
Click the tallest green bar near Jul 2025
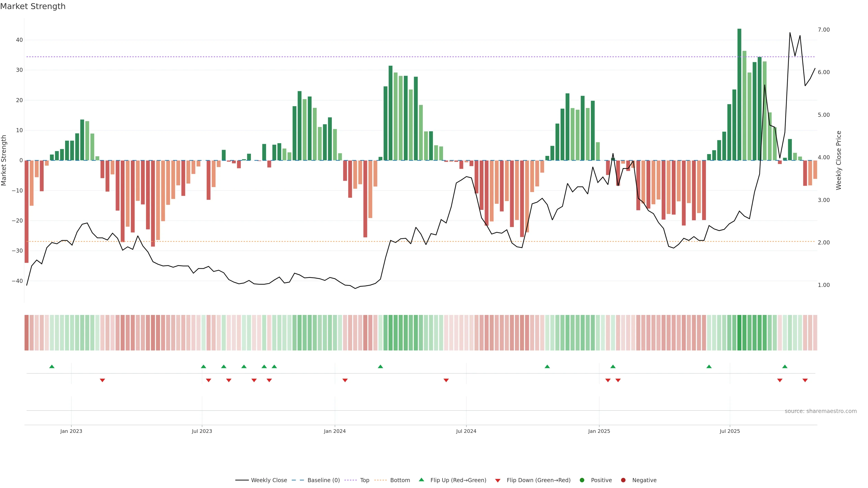point(739,94)
